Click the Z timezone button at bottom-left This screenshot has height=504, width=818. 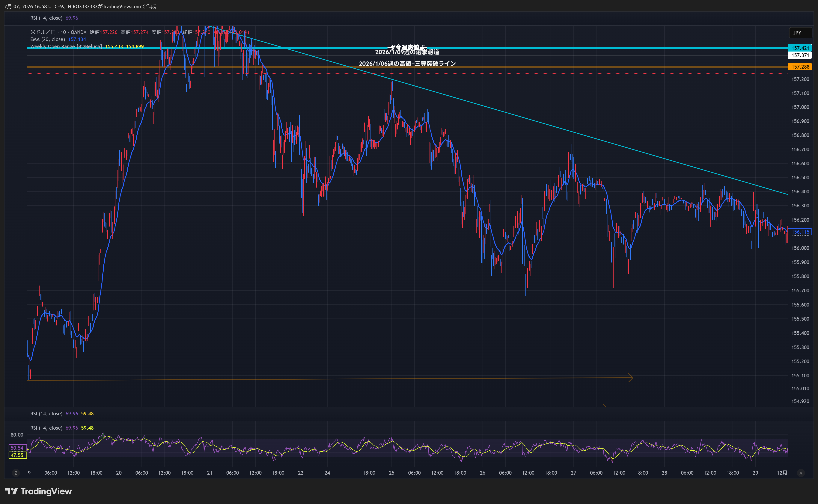coord(16,473)
